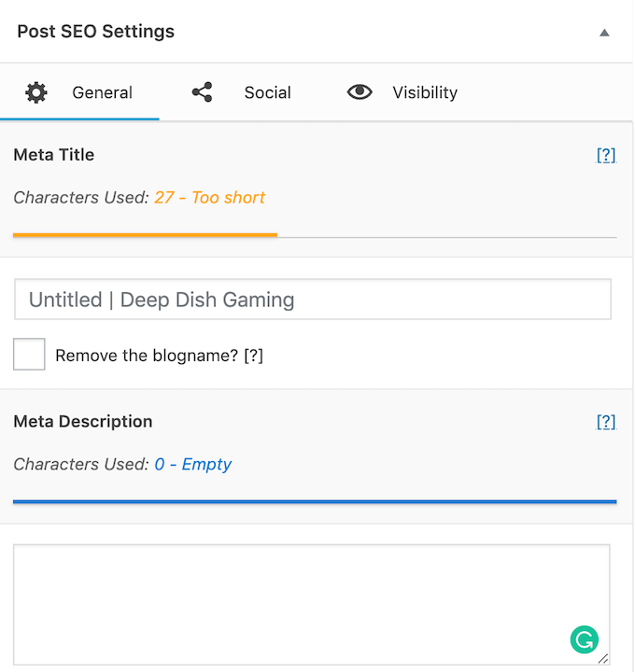Click the blue Meta Description character bar
Viewport: 635px width, 672px height.
(315, 501)
